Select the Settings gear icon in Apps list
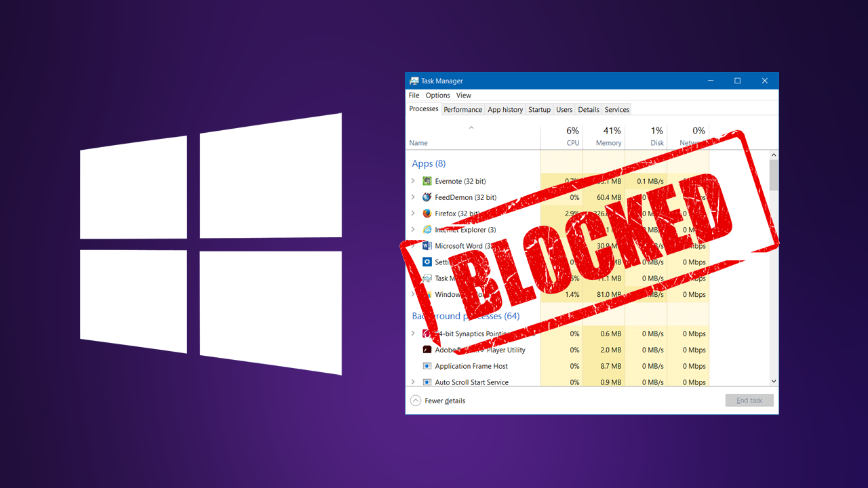This screenshot has height=488, width=868. click(x=427, y=262)
